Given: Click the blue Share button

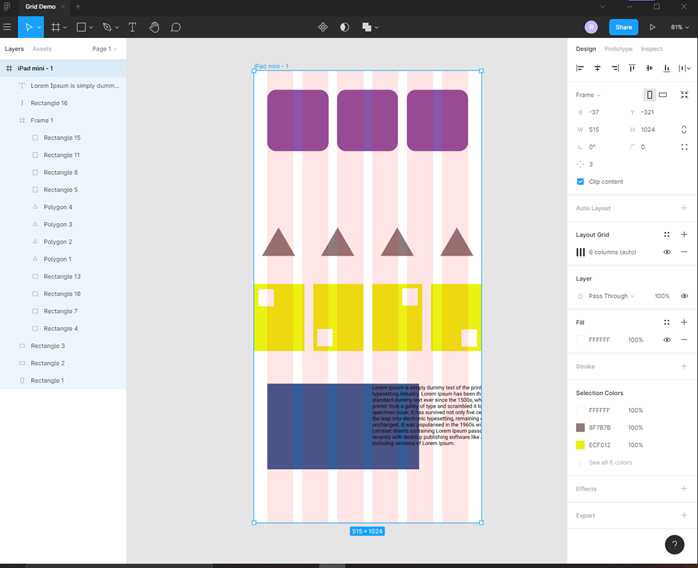Looking at the screenshot, I should (x=623, y=27).
